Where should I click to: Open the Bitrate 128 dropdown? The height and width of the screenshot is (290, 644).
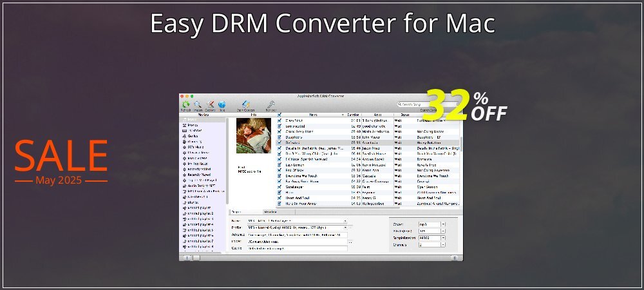click(x=431, y=231)
